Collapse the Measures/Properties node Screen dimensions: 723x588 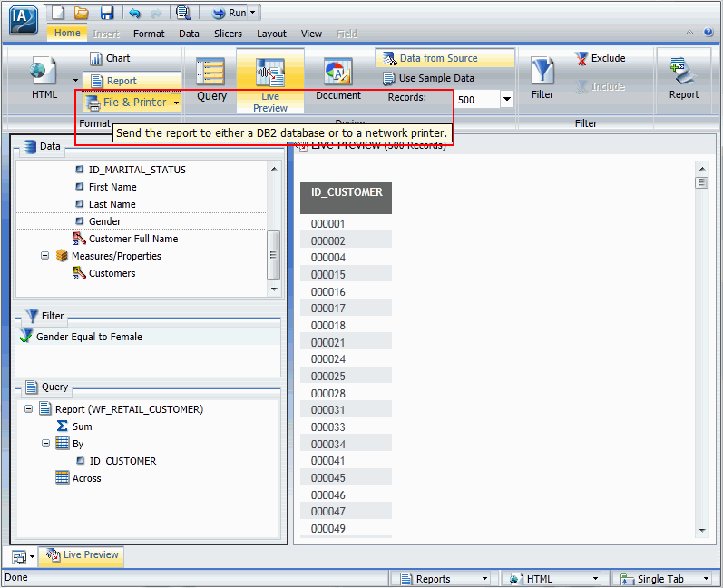pos(44,256)
